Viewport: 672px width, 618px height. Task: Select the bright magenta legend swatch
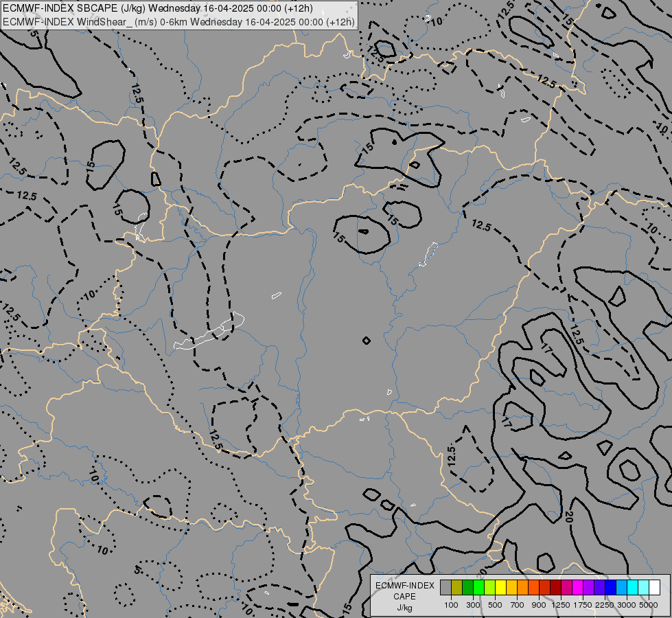(x=577, y=587)
